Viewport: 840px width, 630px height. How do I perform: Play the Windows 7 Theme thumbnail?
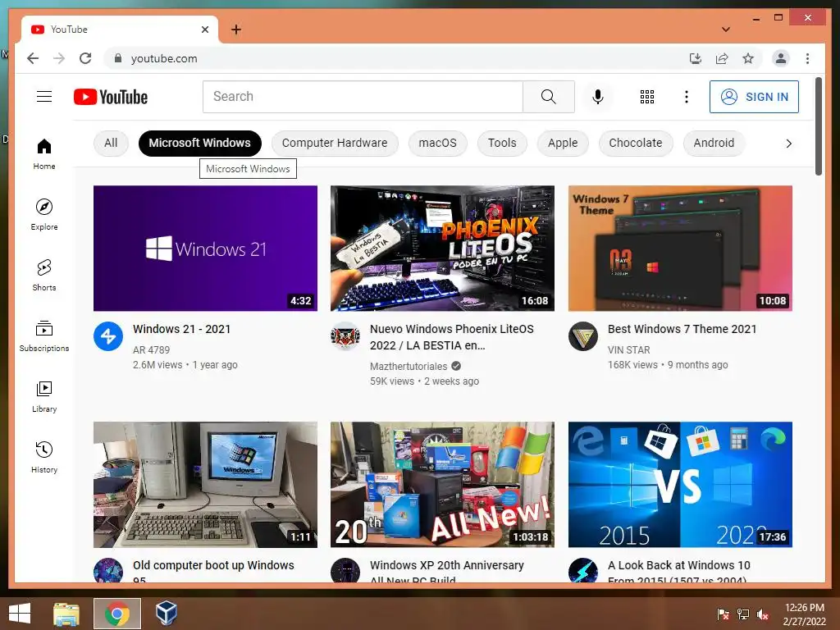point(680,248)
